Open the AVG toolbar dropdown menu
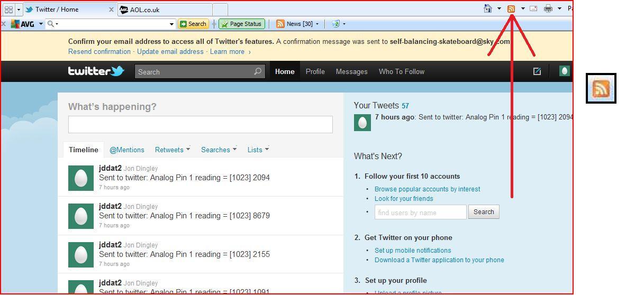 click(41, 24)
